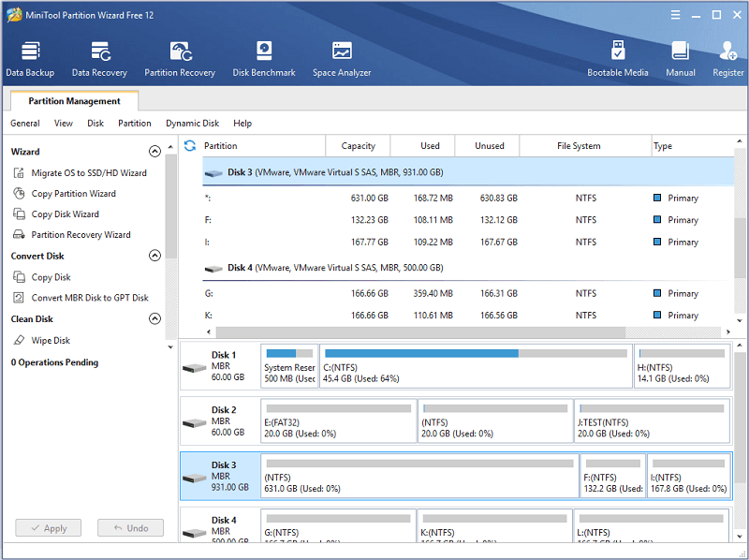Click the Undo button
This screenshot has width=749, height=560.
[130, 528]
